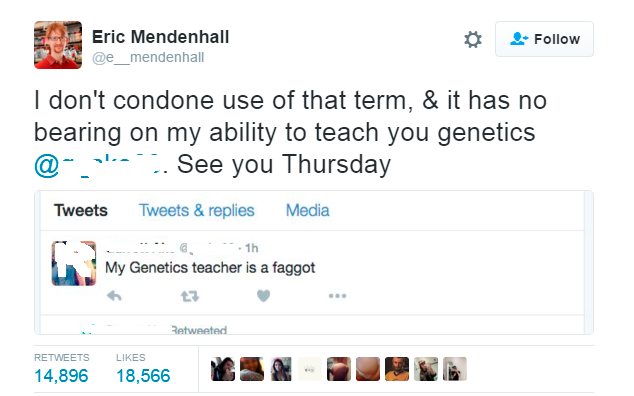This screenshot has height=396, width=634.
Task: View the 18,566 likes count
Action: tap(143, 376)
